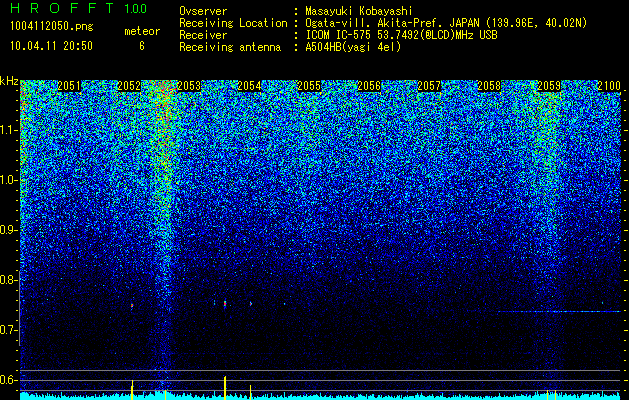
Task: Click the 2100 time marker
Action: point(609,86)
